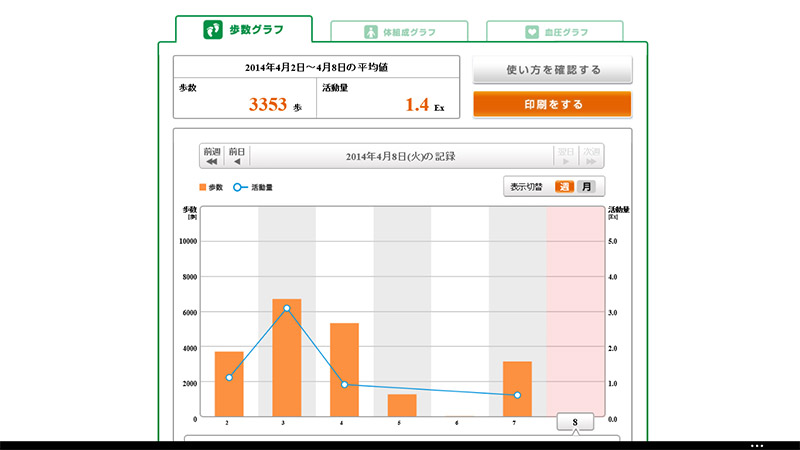Click the orange 印刷をする button
This screenshot has width=800, height=450.
point(552,104)
